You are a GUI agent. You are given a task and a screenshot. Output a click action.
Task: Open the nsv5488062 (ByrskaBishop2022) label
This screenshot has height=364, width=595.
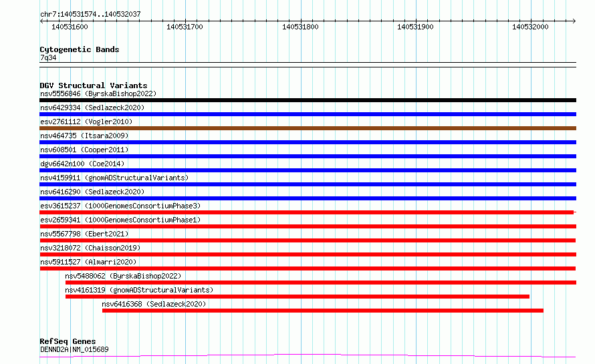123,276
